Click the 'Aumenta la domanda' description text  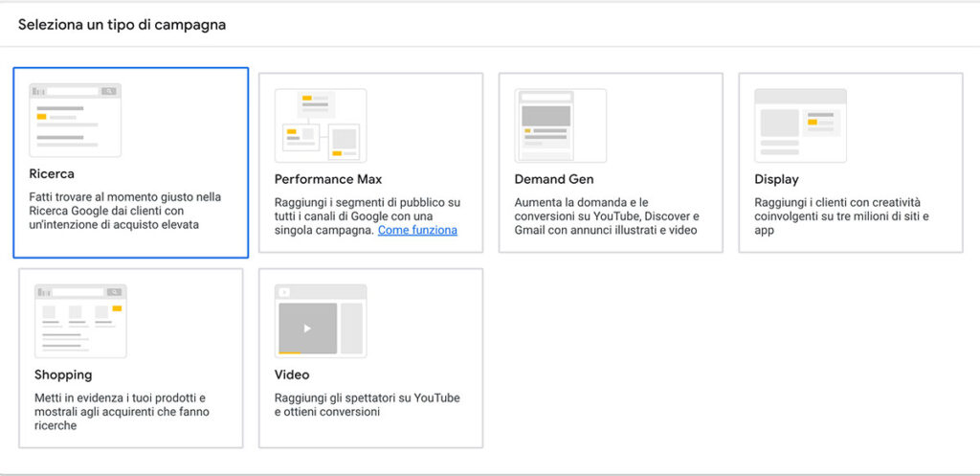[x=607, y=216]
